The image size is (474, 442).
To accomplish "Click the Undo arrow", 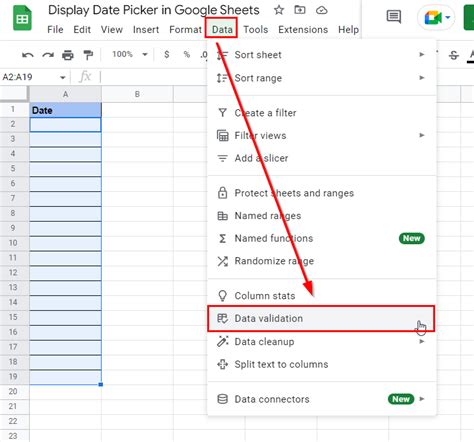I will click(28, 55).
